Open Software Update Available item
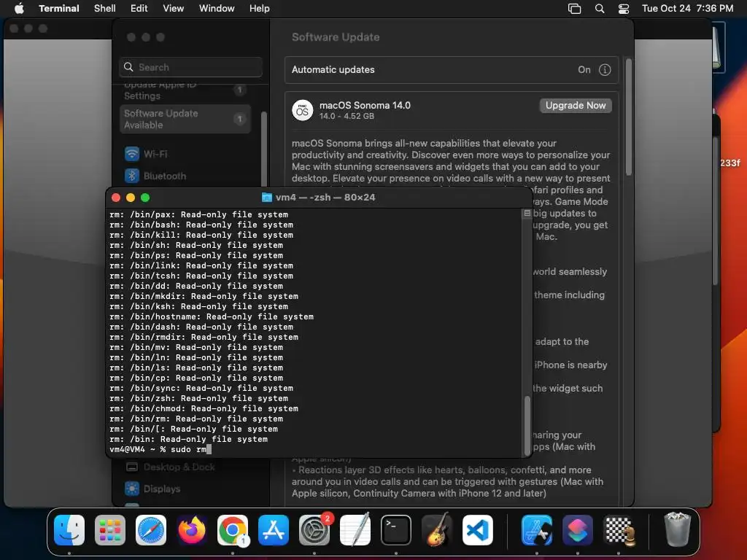The width and height of the screenshot is (747, 560). point(185,119)
